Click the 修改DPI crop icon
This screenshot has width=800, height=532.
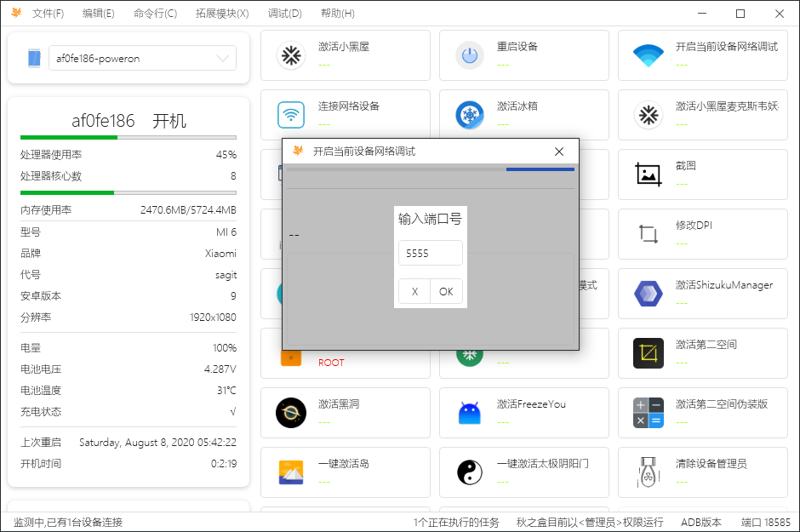649,234
